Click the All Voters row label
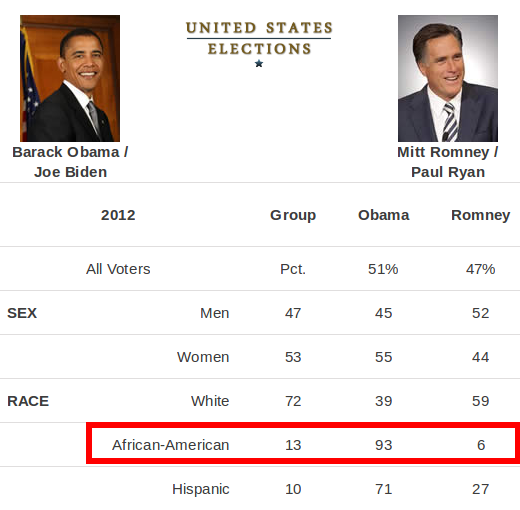Screen dimensions: 520x510 coord(118,269)
